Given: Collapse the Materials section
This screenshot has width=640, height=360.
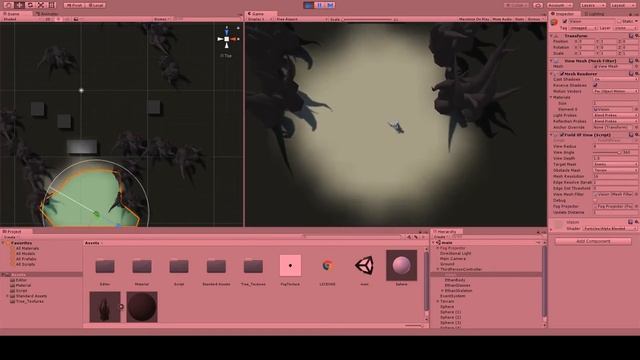Looking at the screenshot, I should [551, 97].
